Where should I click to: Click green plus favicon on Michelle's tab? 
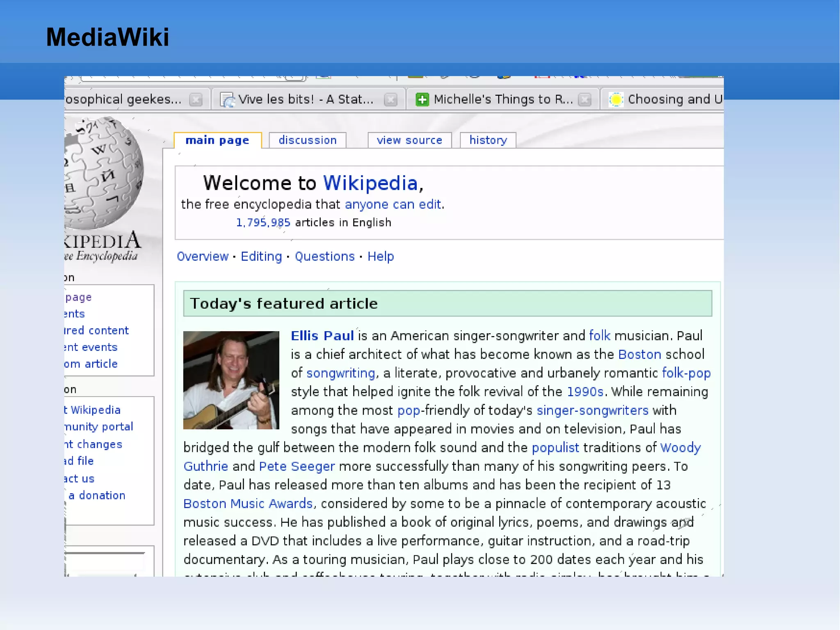422,99
